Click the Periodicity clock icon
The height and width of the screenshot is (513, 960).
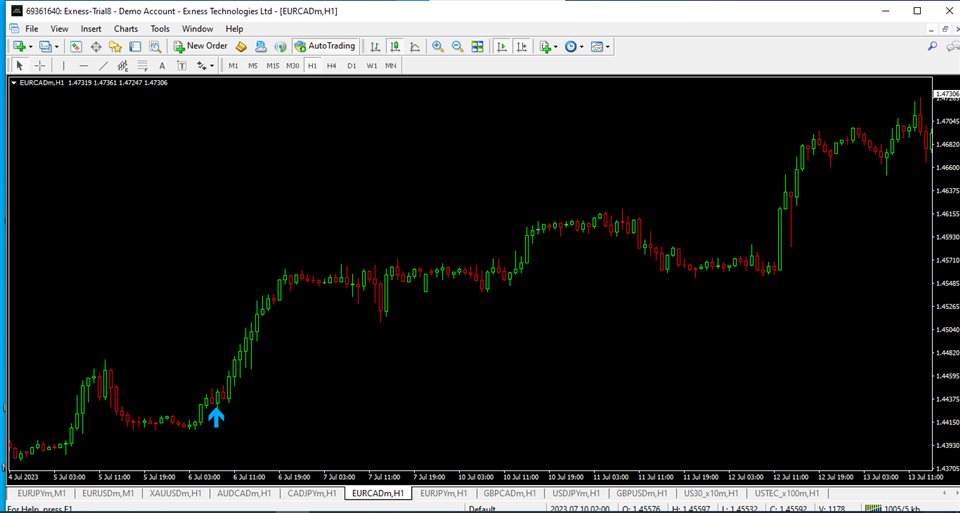(571, 47)
